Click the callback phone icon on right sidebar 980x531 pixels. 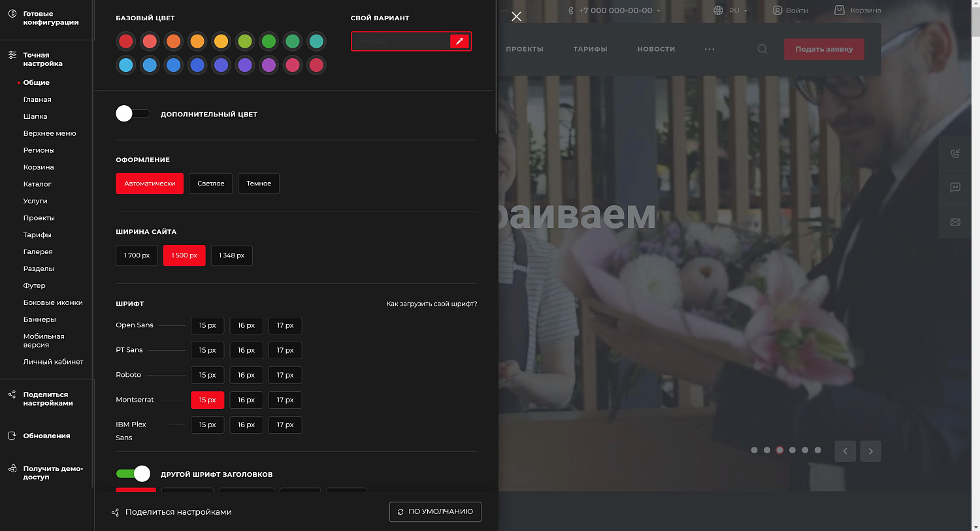955,153
